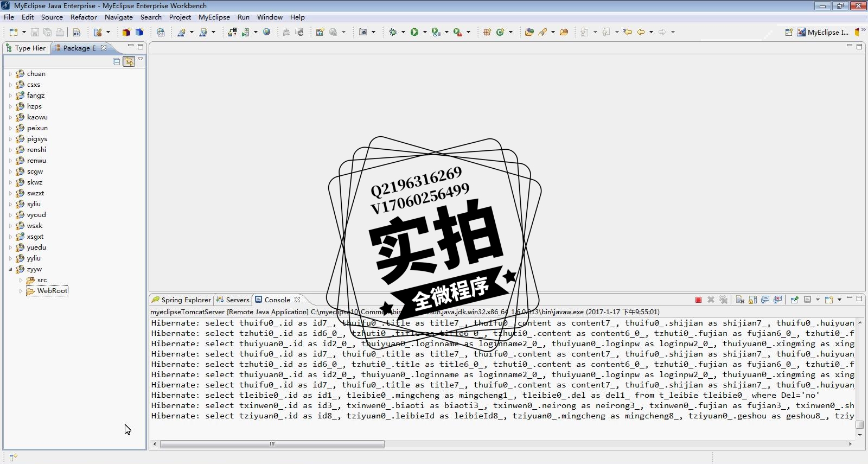The height and width of the screenshot is (464, 868).
Task: Navigate back with the yellow arrow icon
Action: [641, 32]
